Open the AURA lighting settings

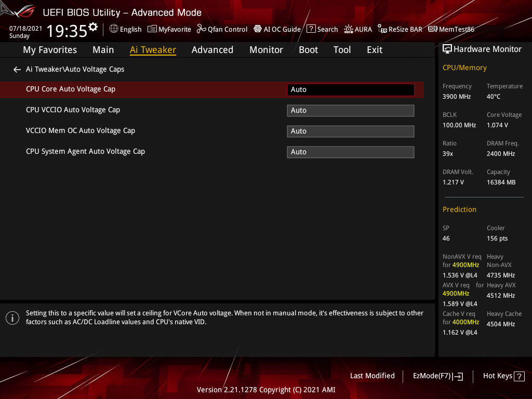click(x=358, y=29)
